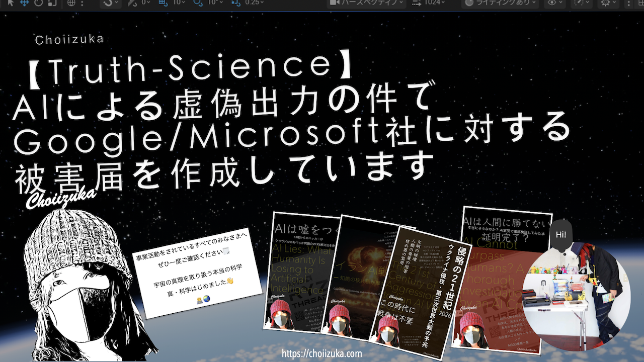Toggle rotation snapping icon
644x362 pixels.
click(x=198, y=3)
